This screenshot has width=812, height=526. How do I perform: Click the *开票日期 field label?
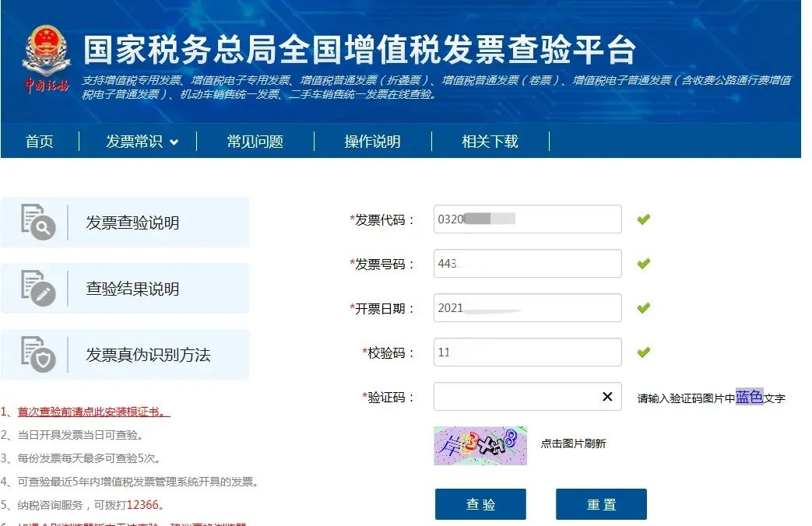coord(381,309)
